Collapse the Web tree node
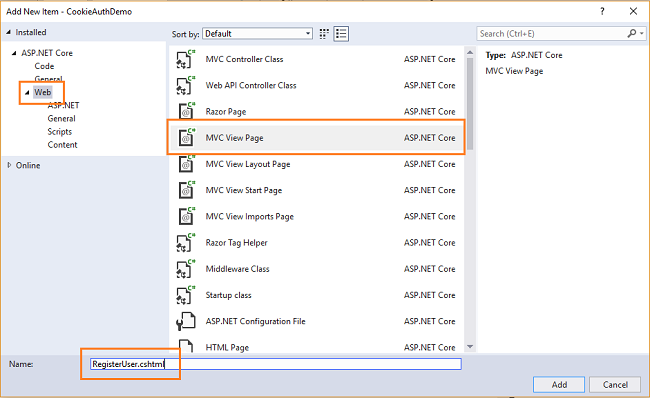 pos(27,92)
